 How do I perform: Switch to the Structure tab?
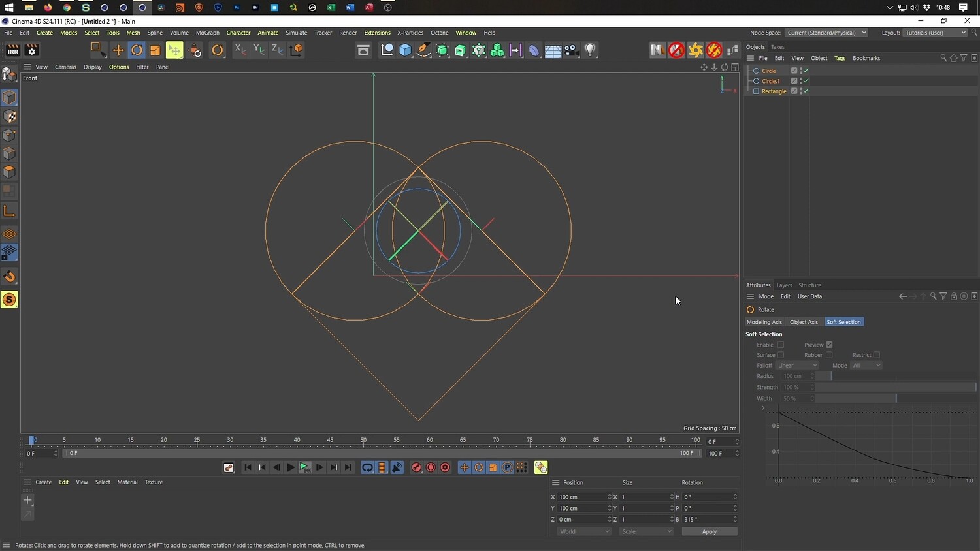pos(809,285)
